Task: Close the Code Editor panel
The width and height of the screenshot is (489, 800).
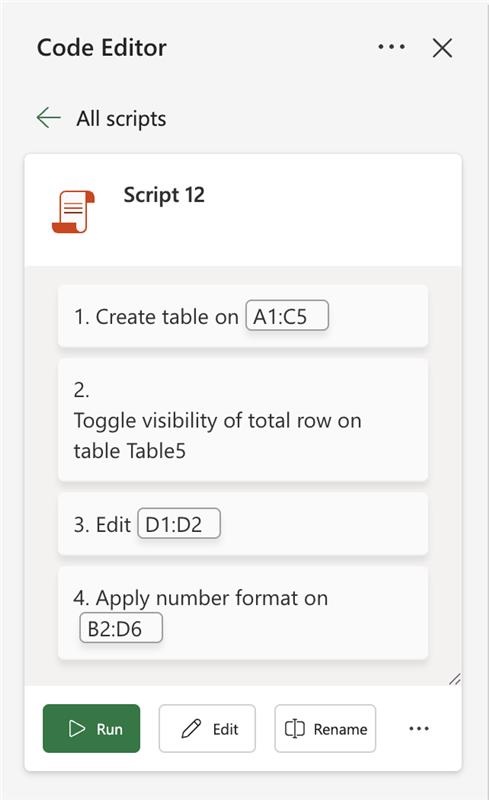Action: [442, 48]
